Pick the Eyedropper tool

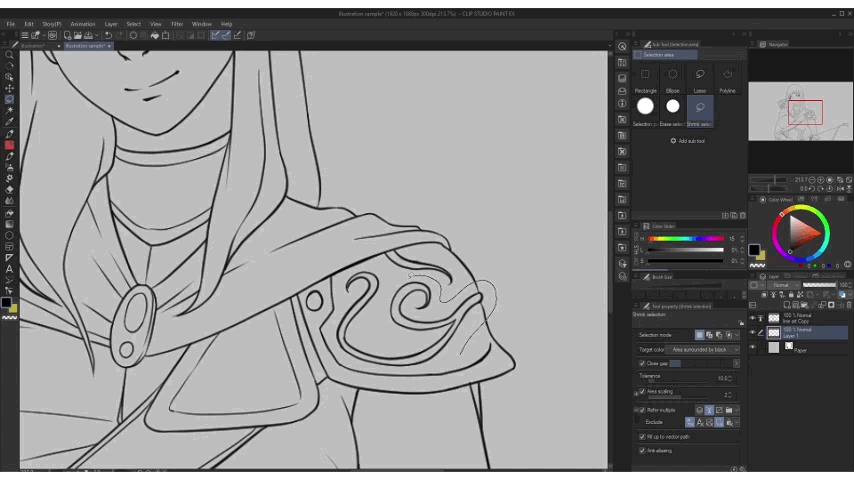pyautogui.click(x=9, y=122)
